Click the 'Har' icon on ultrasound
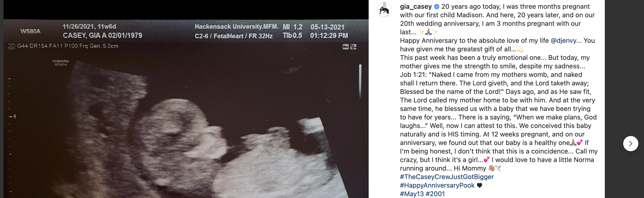 click(x=345, y=47)
